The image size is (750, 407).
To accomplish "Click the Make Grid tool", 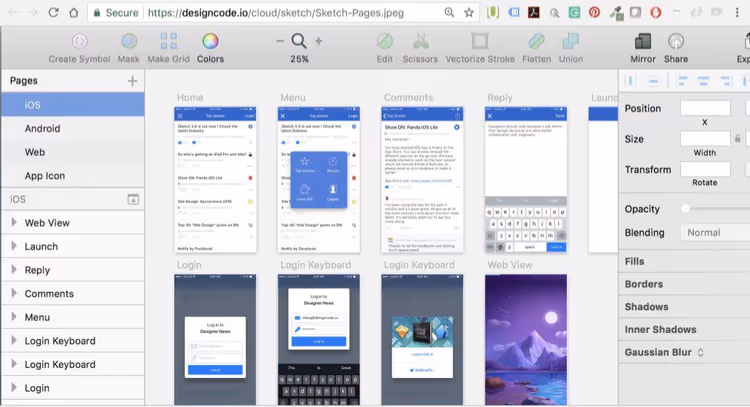I will (x=168, y=48).
